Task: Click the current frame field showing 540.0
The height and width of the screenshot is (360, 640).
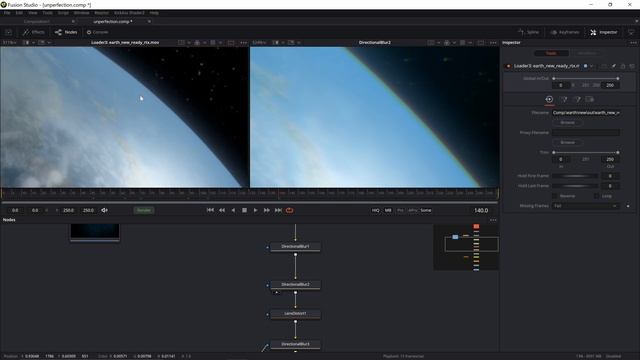Action: (x=481, y=210)
